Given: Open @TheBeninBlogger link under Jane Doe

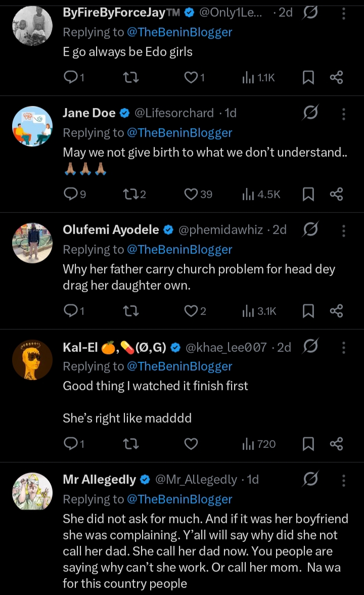Looking at the screenshot, I should (x=179, y=132).
